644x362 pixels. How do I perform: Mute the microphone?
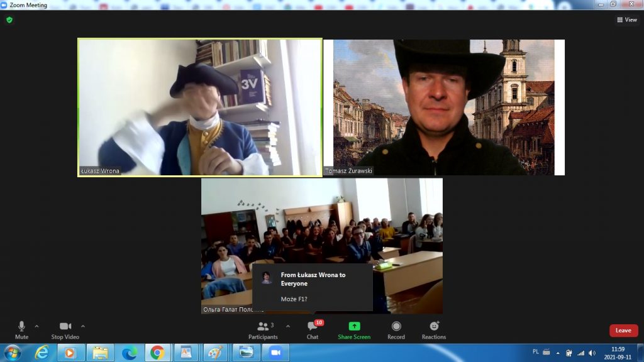21,329
